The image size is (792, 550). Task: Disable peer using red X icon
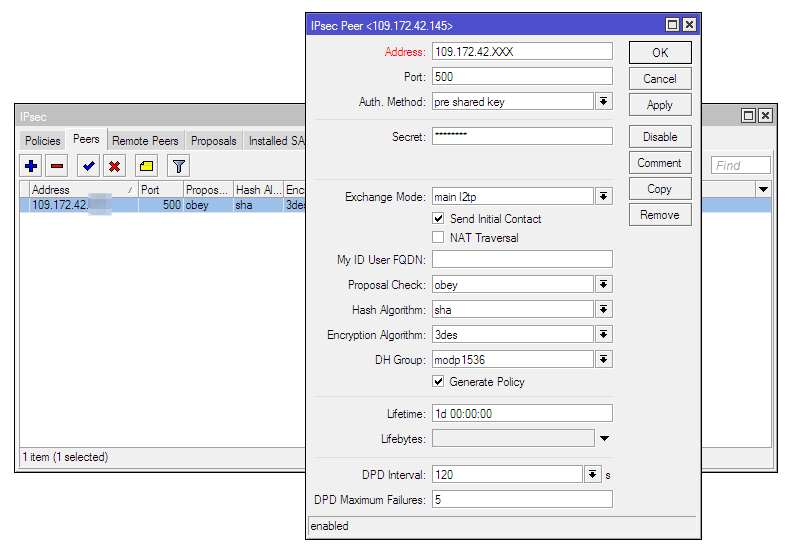(x=115, y=166)
